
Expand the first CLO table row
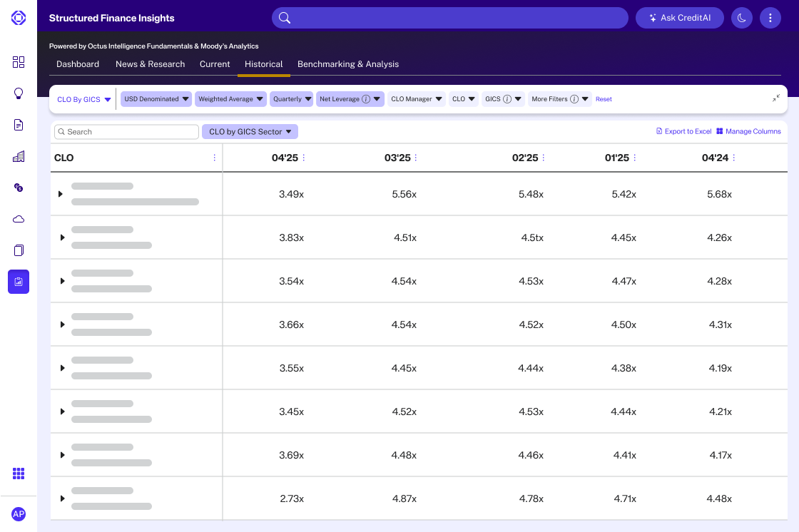(61, 194)
